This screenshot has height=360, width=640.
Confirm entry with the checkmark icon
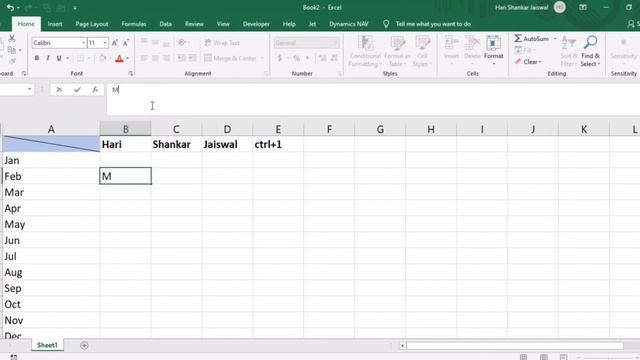(77, 89)
